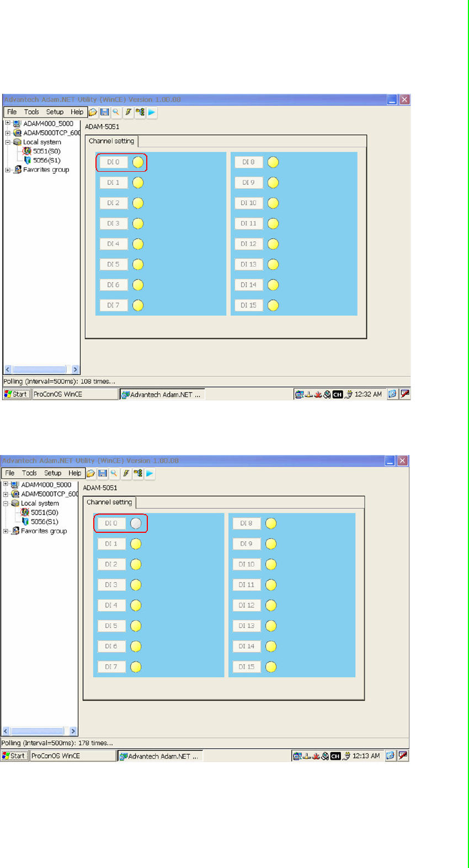Click the tree scrollbar right arrow in the 12:32 AM window

pyautogui.click(x=76, y=369)
